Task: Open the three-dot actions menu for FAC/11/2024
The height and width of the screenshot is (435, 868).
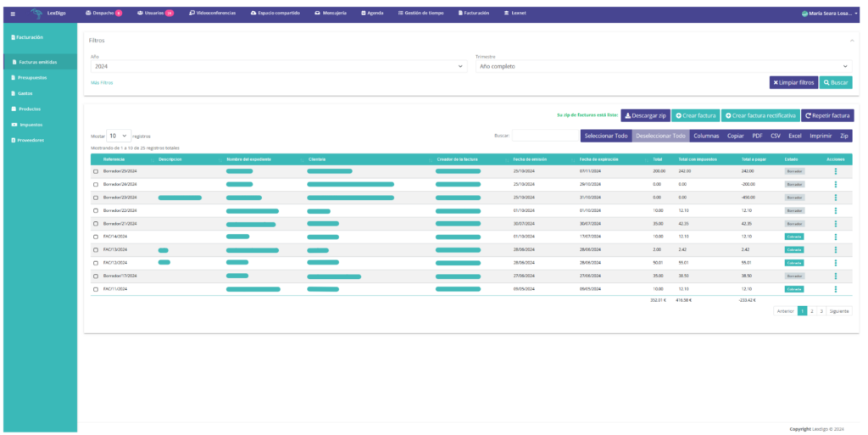Action: (836, 289)
